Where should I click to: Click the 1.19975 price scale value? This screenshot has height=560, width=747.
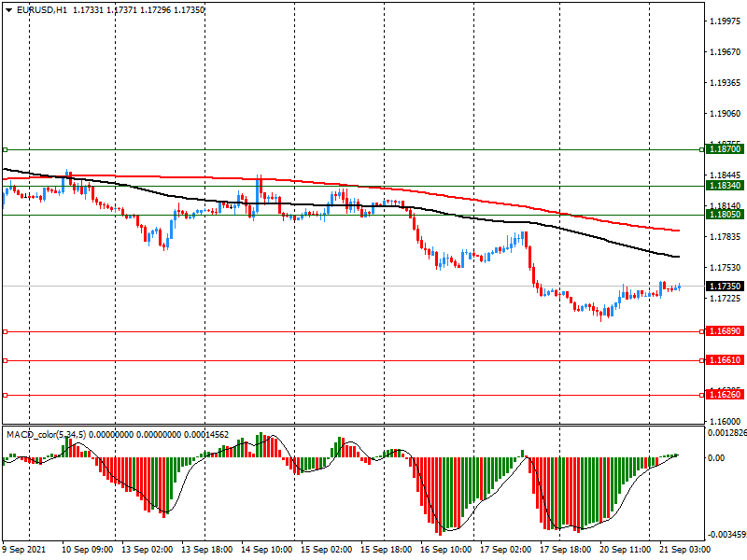tap(726, 21)
